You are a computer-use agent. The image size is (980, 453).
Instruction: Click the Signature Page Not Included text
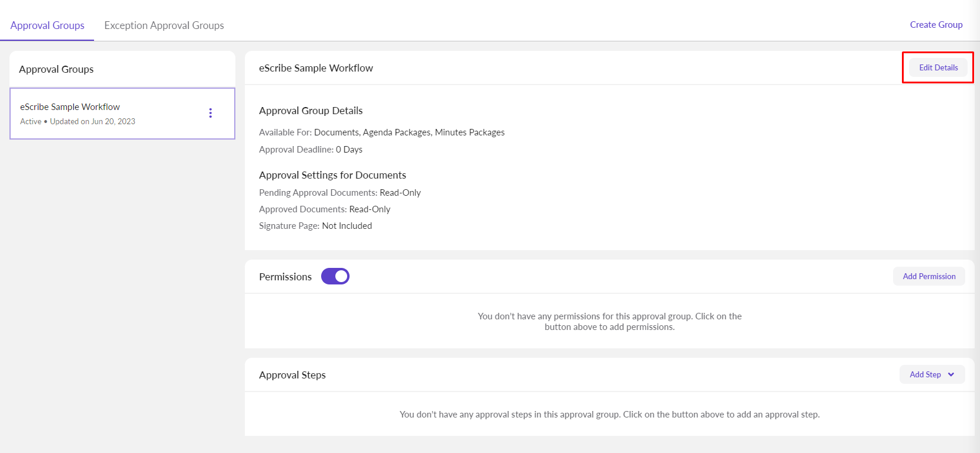[315, 226]
